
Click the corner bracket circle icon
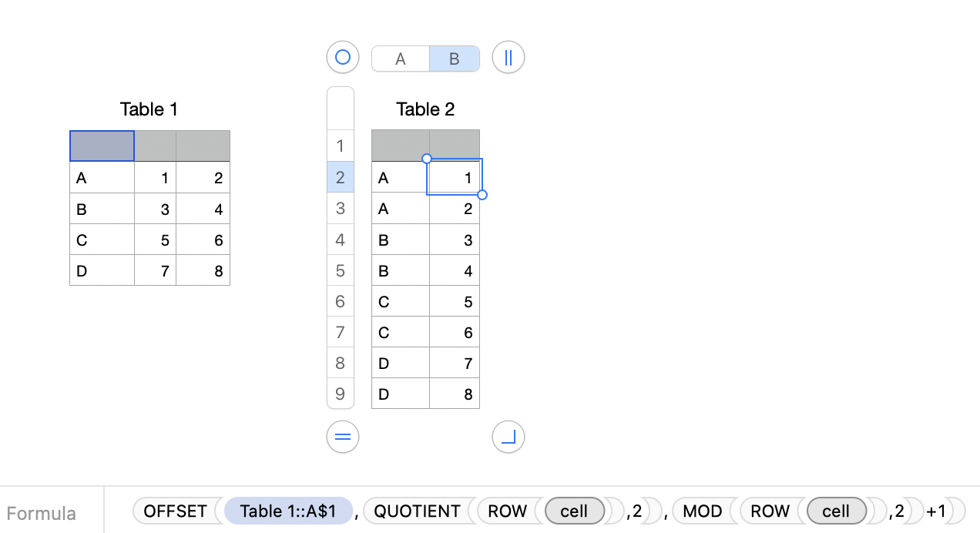click(x=508, y=437)
